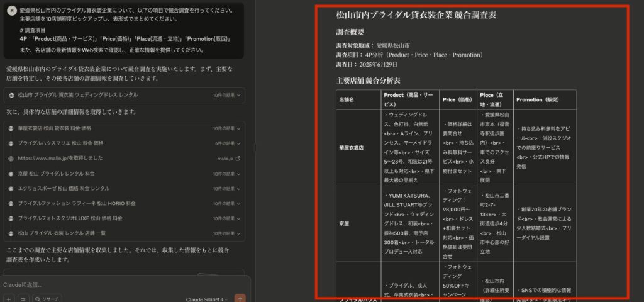
Task: Click the globe icon beside 松山 ブライダル 衣装 レンタル 店舗 一覧
Action: click(x=11, y=233)
